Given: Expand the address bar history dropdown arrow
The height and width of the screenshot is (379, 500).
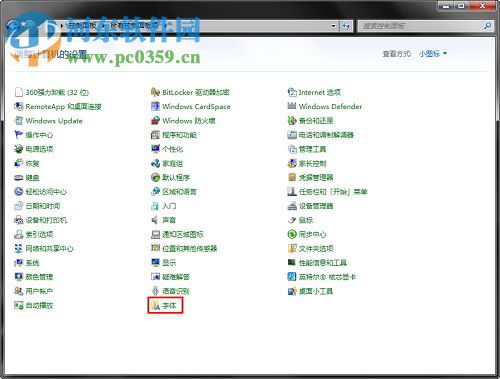Looking at the screenshot, I should coord(333,26).
